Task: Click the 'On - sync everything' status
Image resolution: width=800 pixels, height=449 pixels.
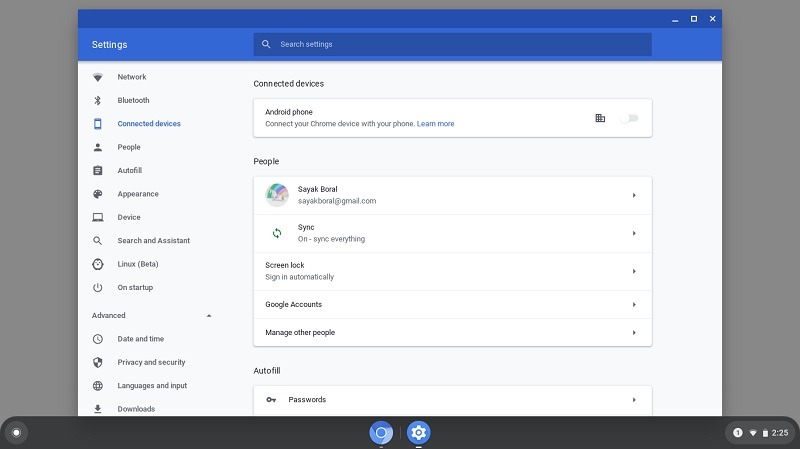Action: [331, 239]
